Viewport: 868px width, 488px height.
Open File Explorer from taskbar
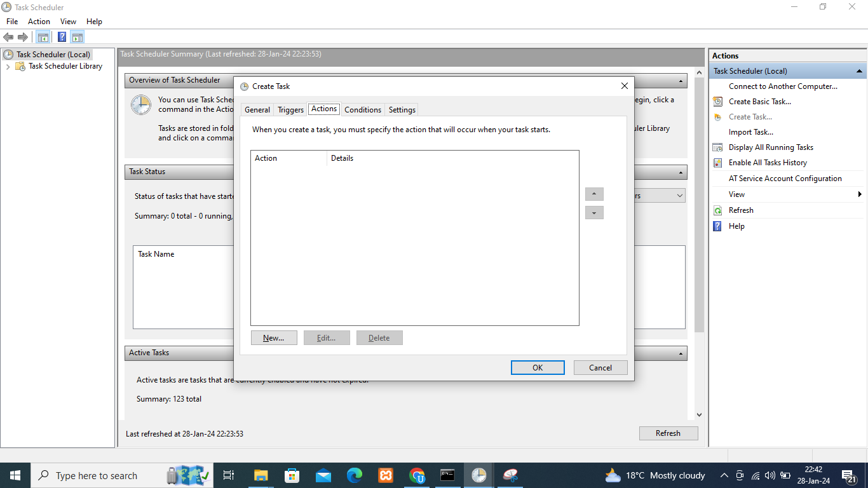tap(261, 475)
